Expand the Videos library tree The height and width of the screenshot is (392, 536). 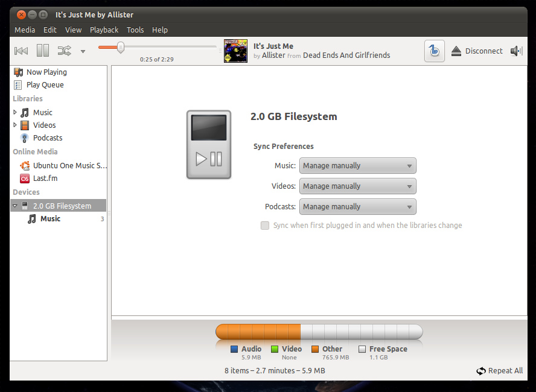coord(15,125)
